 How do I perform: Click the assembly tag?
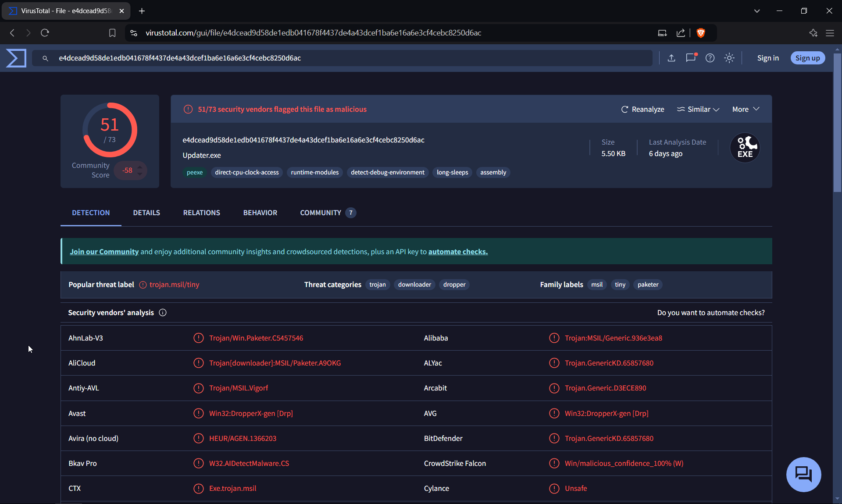(x=493, y=172)
